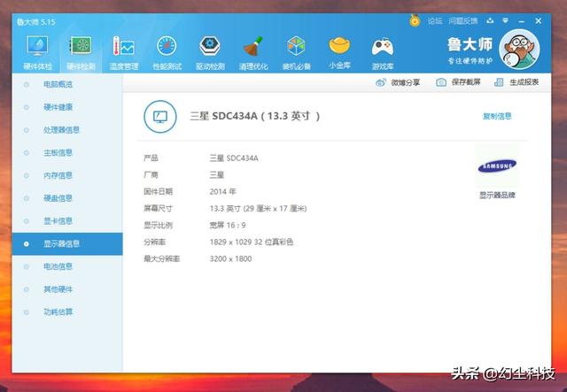
Task: Click the gold medal icon in title bar
Action: pyautogui.click(x=415, y=20)
